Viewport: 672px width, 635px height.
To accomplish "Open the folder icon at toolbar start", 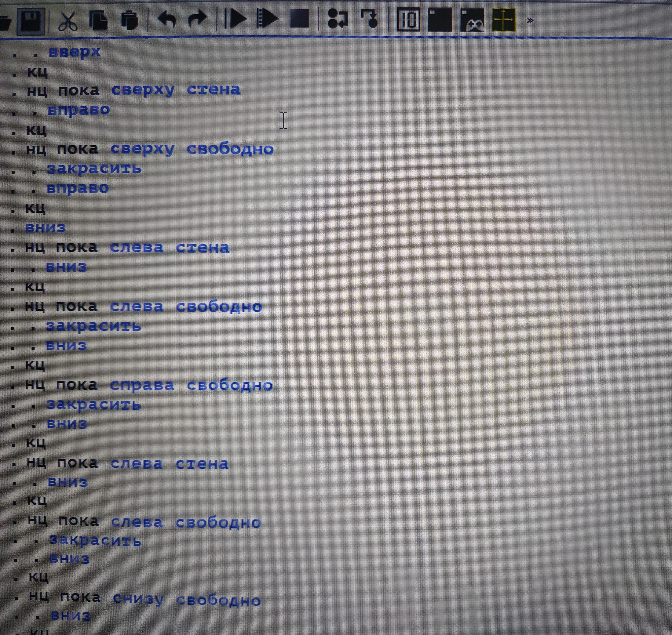I will tap(5, 23).
